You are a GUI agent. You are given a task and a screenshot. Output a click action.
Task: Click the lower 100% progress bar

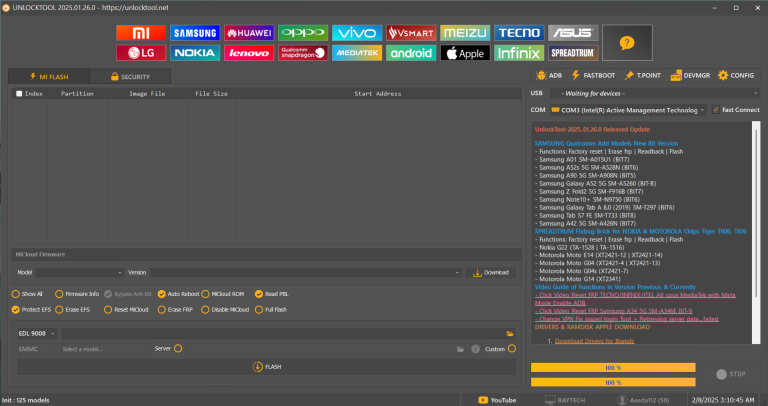(x=613, y=382)
